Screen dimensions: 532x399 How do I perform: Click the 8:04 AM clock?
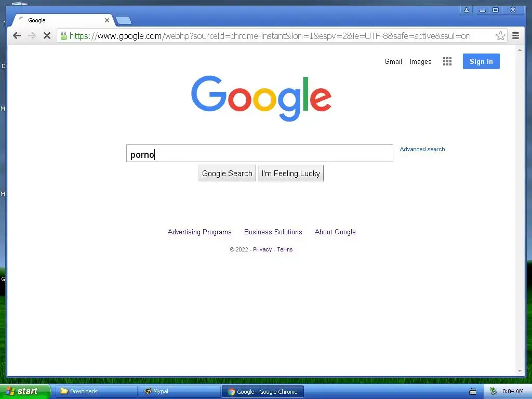point(513,391)
